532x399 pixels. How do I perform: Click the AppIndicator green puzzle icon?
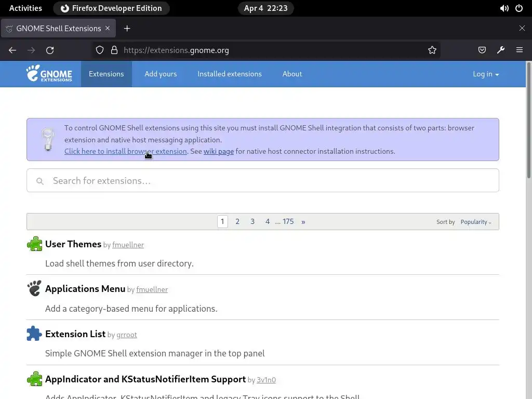tap(35, 379)
